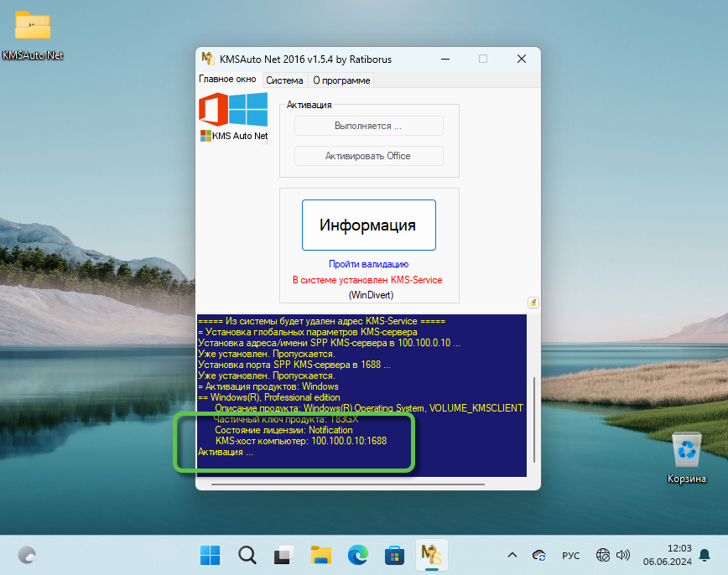Screen dimensions: 728x575
Task: Open the Корзина recycle bin icon
Action: (x=687, y=458)
